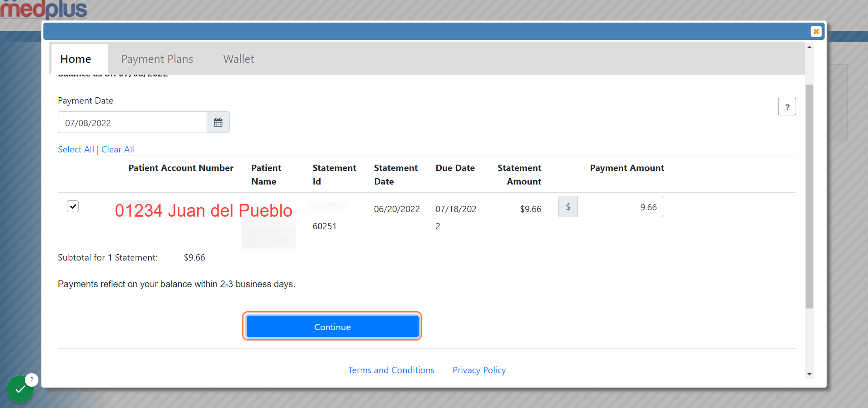Click the Patient Account Number column header
This screenshot has height=408, width=868.
point(181,168)
